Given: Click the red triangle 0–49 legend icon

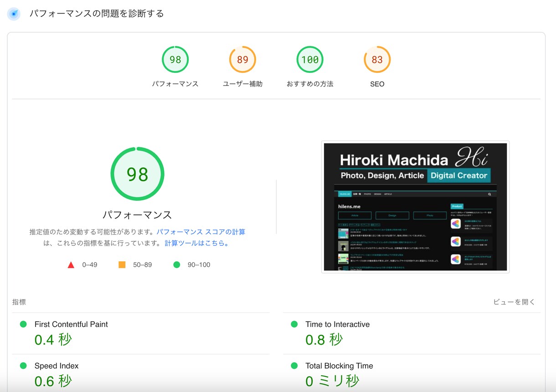Looking at the screenshot, I should click(71, 265).
